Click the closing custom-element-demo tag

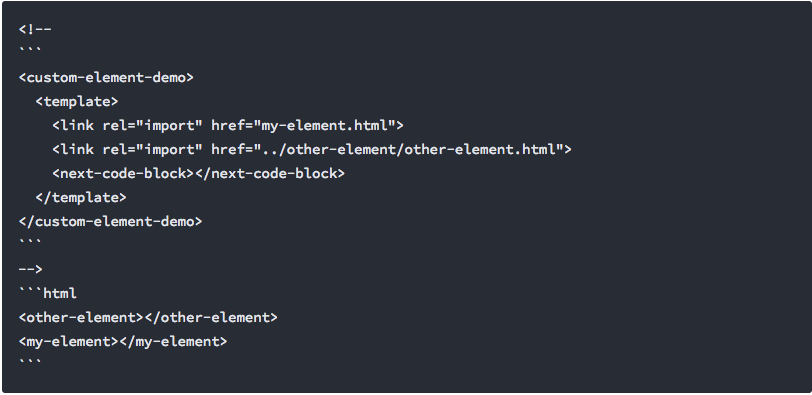[x=110, y=221]
